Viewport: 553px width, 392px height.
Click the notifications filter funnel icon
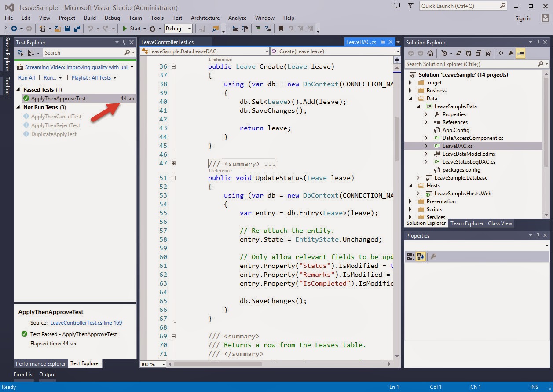pyautogui.click(x=410, y=6)
